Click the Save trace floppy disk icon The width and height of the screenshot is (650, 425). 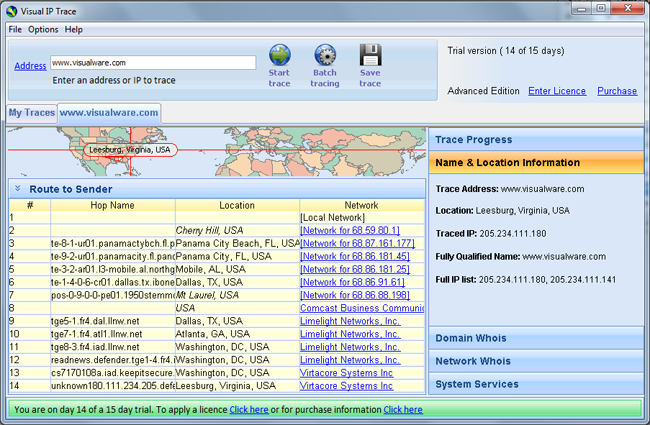(x=370, y=54)
